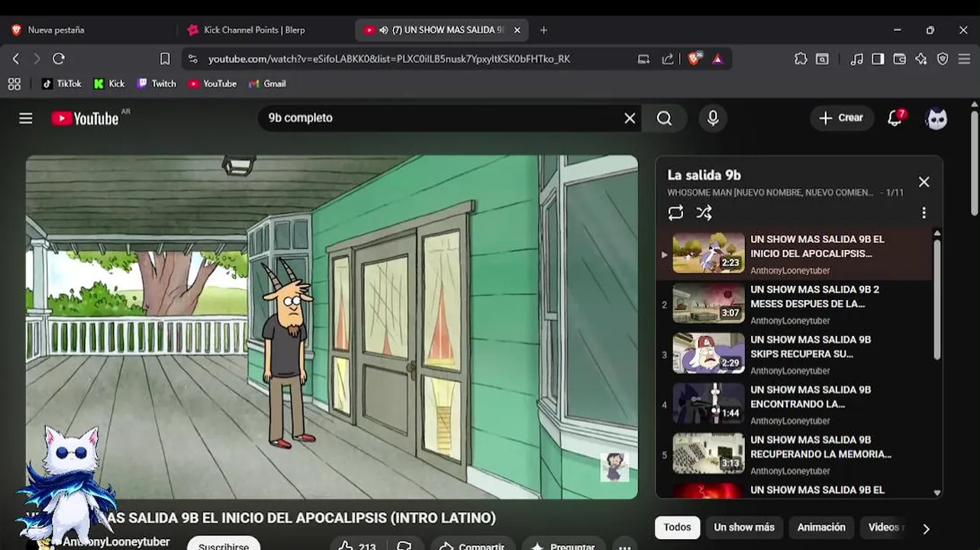The image size is (980, 550).
Task: Open more video actions ellipsis
Action: pyautogui.click(x=624, y=546)
